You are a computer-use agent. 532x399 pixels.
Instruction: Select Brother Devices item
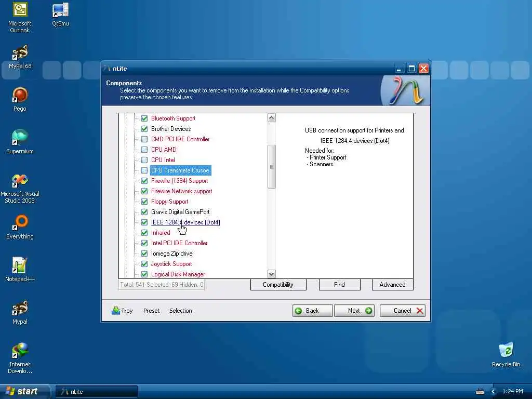click(x=171, y=129)
